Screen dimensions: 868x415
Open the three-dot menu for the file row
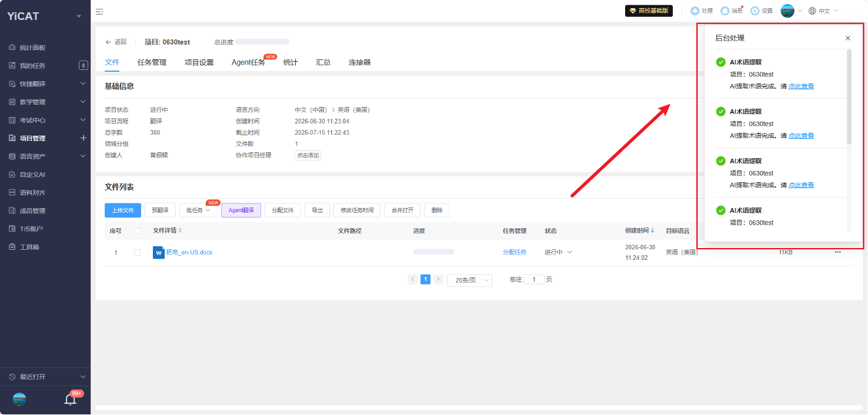(x=838, y=252)
